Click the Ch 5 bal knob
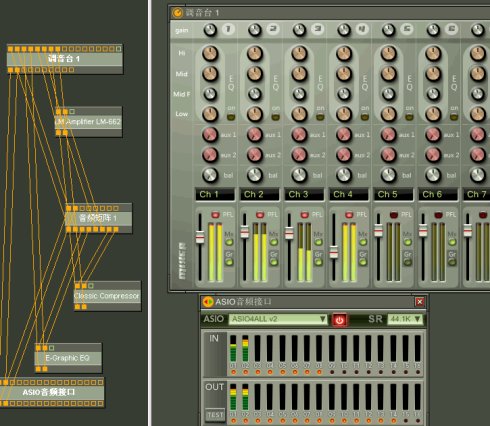The width and height of the screenshot is (490, 426). coord(389,175)
